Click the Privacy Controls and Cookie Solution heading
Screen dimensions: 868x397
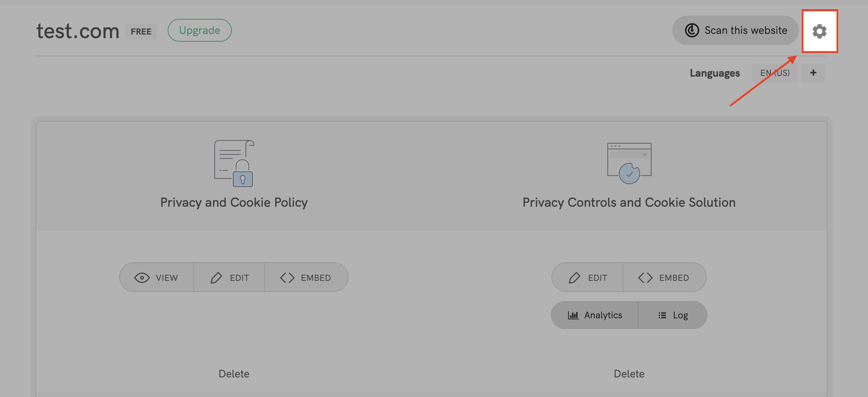click(629, 202)
